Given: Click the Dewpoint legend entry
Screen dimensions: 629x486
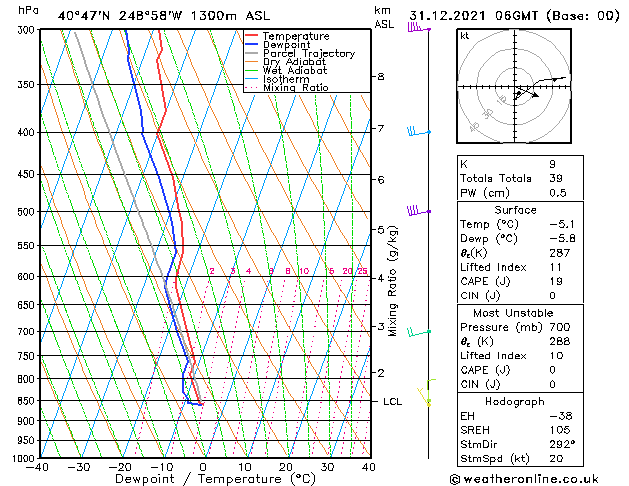Looking at the screenshot, I should 286,45.
